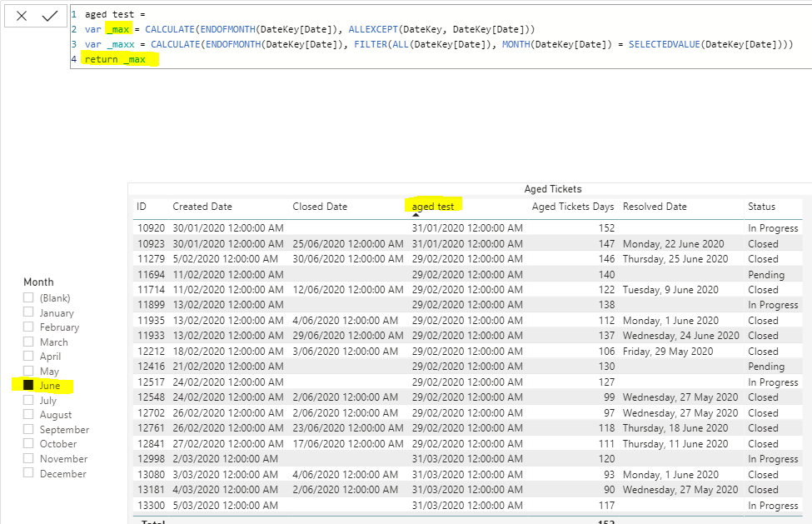
Task: Click In Progress status in row 10920
Action: click(x=773, y=228)
